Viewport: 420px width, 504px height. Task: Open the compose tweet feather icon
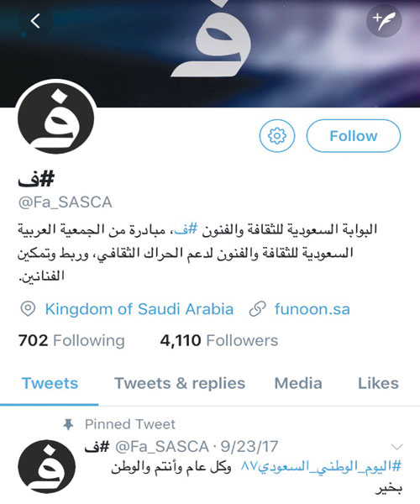[384, 20]
